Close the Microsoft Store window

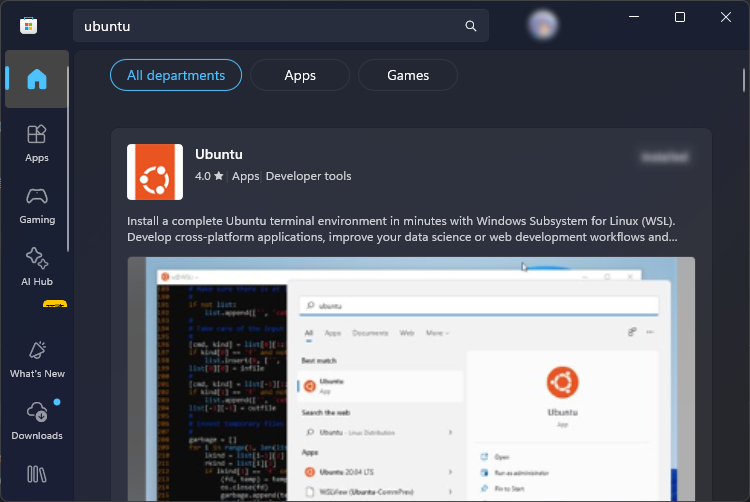pos(726,17)
